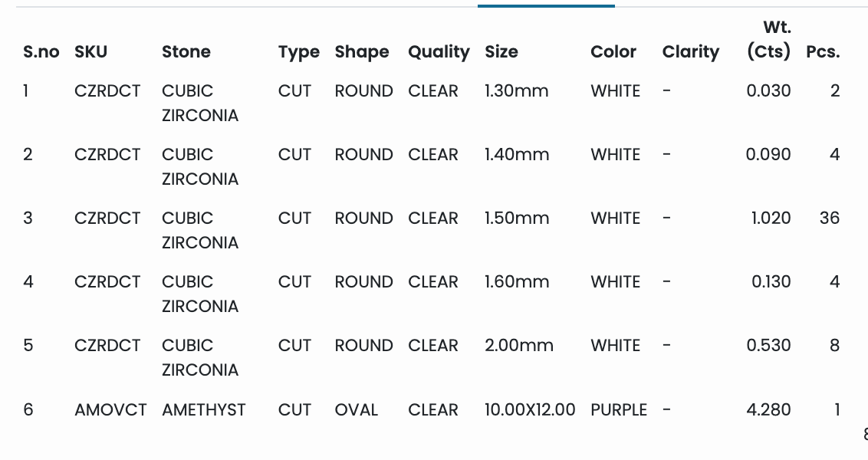The image size is (868, 460).
Task: Click the Clarity column header
Action: tap(691, 52)
